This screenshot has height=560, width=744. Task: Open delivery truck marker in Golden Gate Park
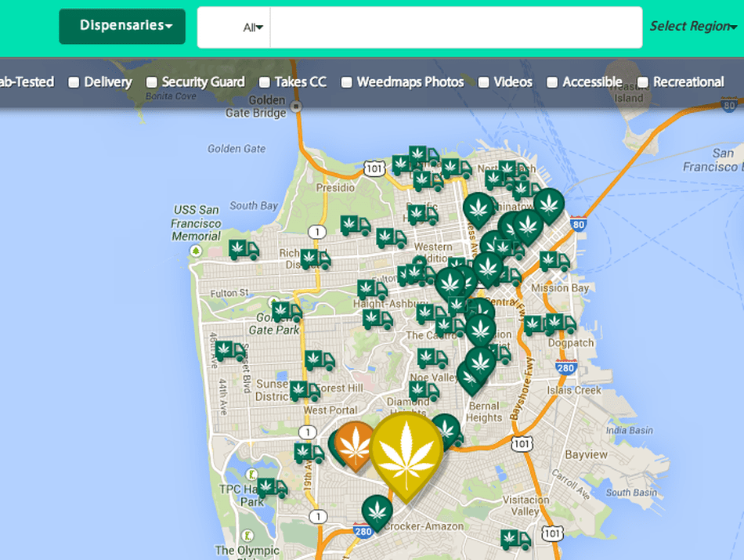287,312
